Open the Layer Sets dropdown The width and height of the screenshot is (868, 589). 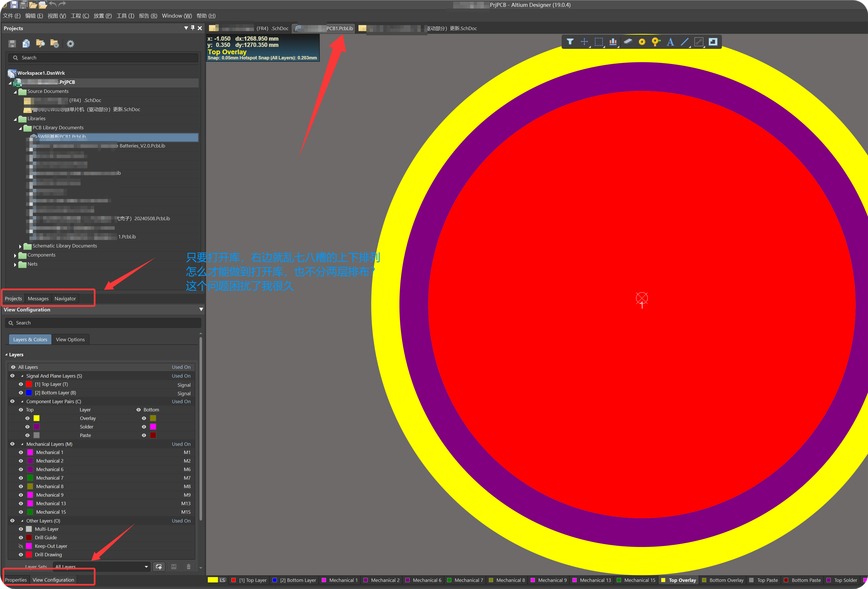click(x=146, y=567)
